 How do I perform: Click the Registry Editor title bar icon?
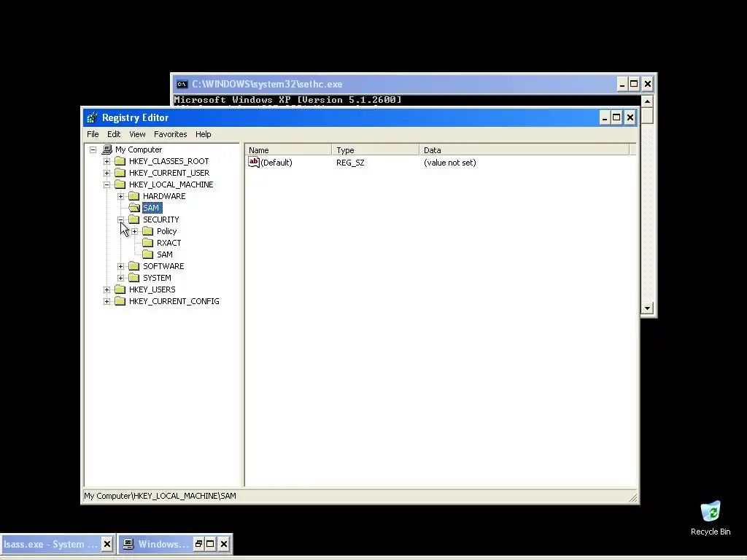92,117
